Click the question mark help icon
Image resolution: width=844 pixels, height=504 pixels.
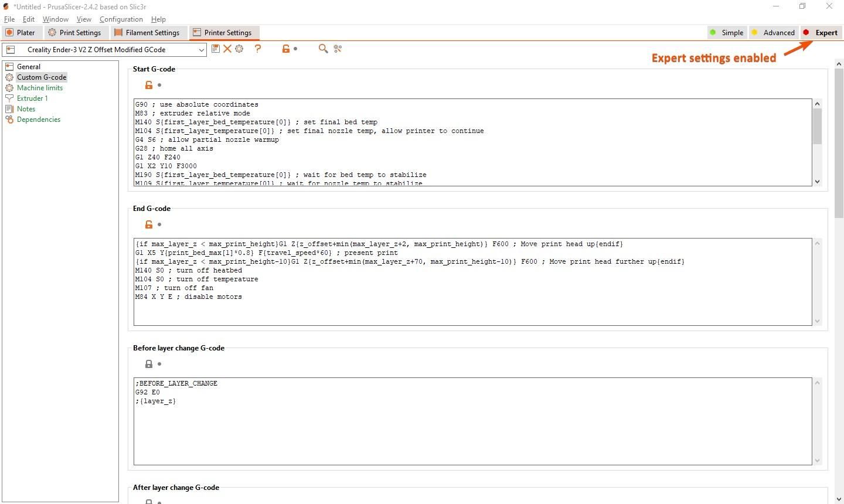point(258,49)
